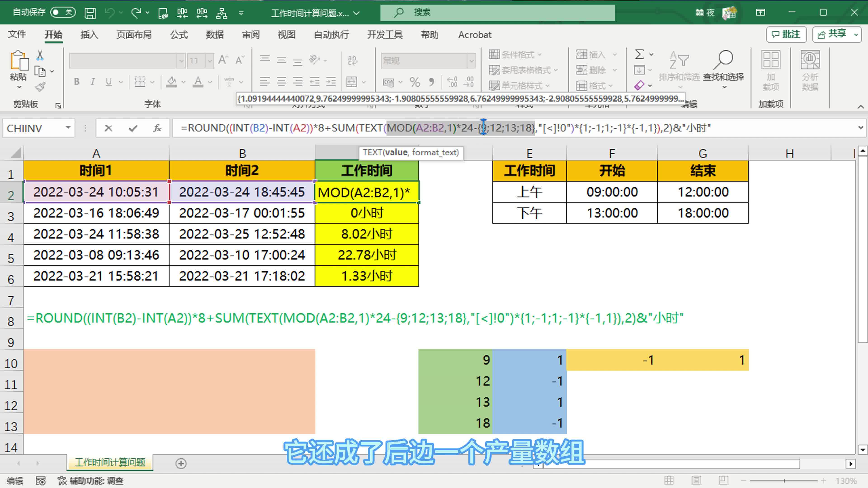
Task: Cancel formula entry with X icon
Action: [x=108, y=128]
